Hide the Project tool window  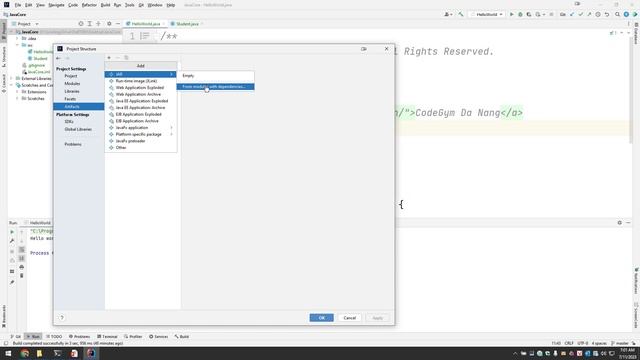pyautogui.click(x=118, y=24)
